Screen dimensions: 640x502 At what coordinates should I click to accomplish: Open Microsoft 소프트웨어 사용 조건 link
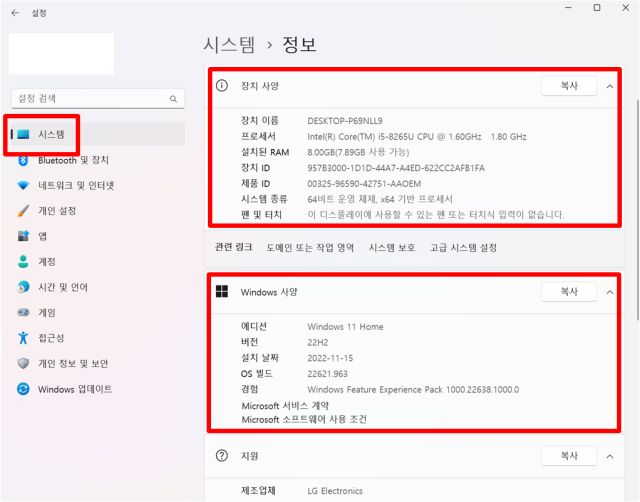304,420
